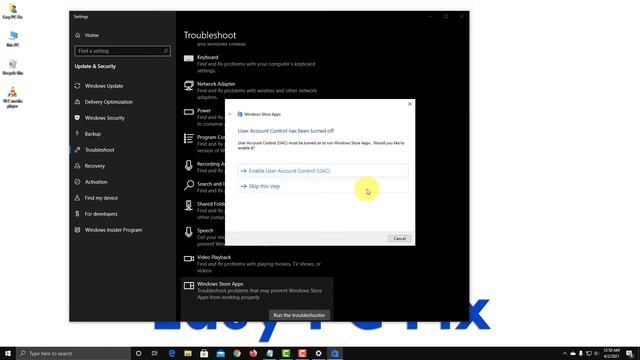
Task: Open Recovery settings page
Action: (x=95, y=166)
